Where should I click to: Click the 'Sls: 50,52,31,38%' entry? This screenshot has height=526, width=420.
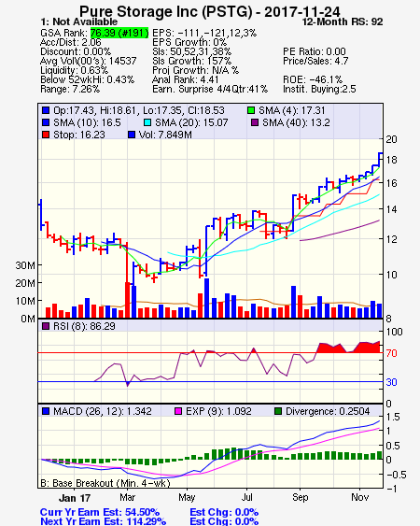[191, 51]
